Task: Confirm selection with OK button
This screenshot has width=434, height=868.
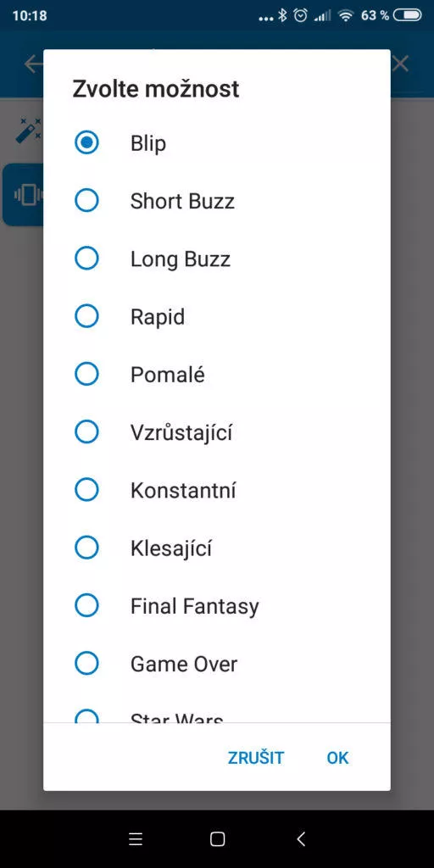Action: click(337, 758)
